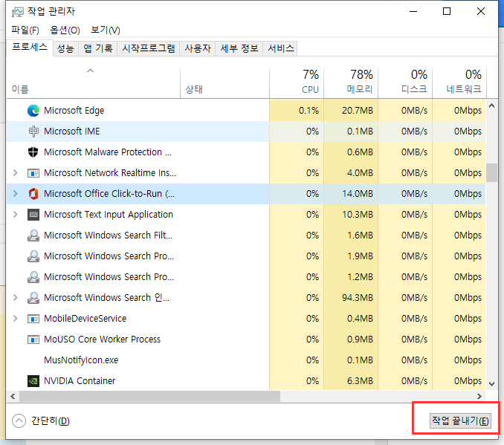Select the 프로세스 tab
504x445 pixels.
coord(30,48)
